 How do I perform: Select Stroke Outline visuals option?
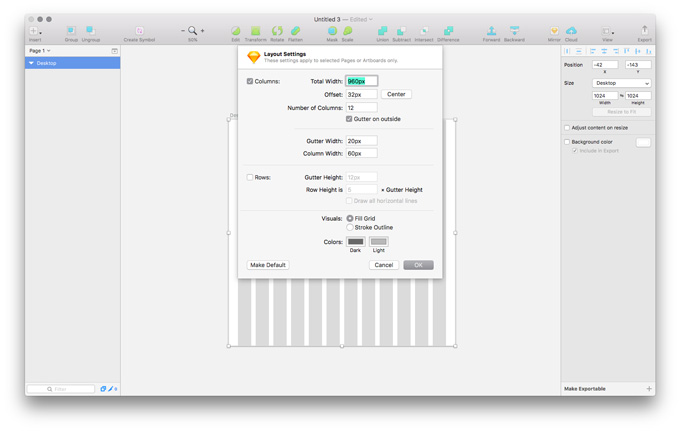350,227
